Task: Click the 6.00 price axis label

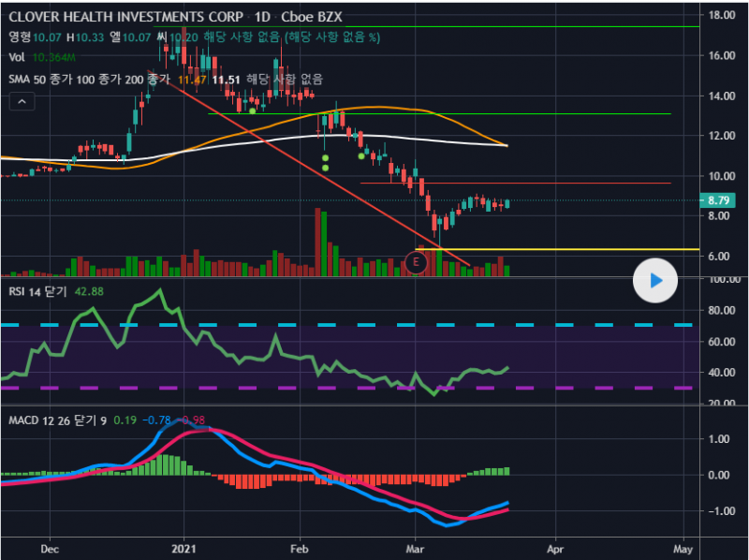Action: point(721,257)
